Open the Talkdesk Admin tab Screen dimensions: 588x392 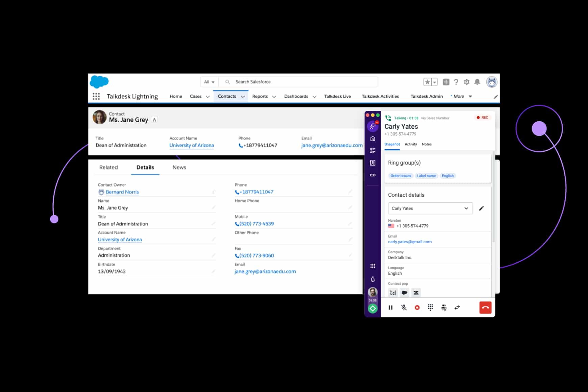point(426,96)
